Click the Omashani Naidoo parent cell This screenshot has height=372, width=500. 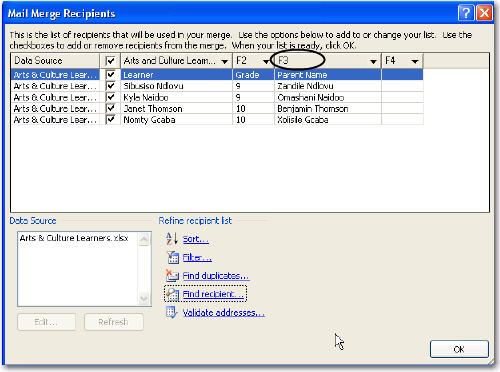click(x=328, y=97)
